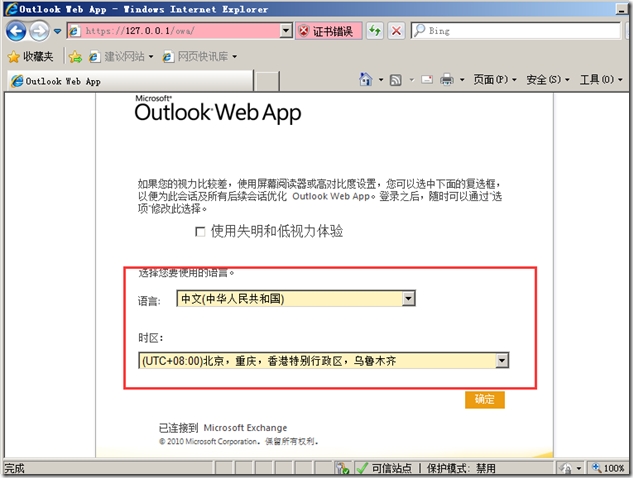Open the 工具(O) menu
This screenshot has width=633, height=478.
click(602, 80)
